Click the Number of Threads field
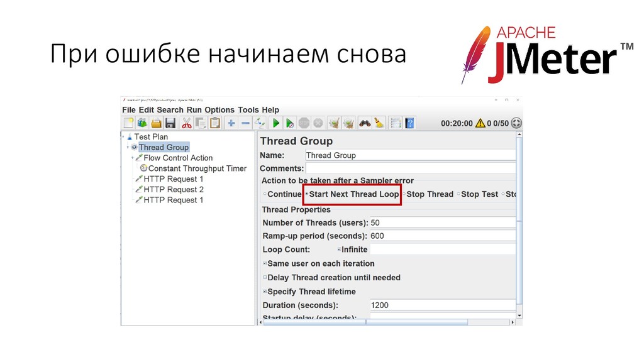The image size is (644, 362). (443, 222)
